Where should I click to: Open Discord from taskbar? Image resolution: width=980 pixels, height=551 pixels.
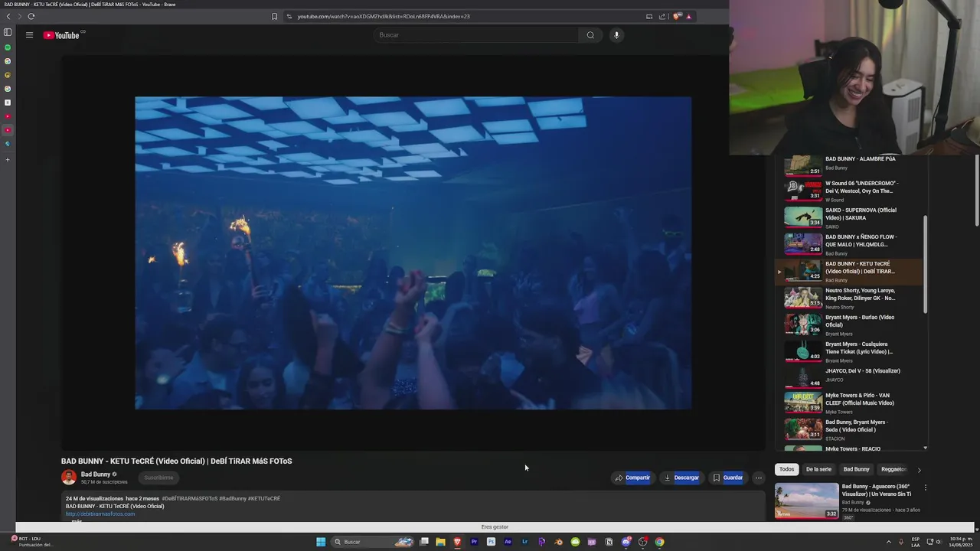pyautogui.click(x=626, y=542)
